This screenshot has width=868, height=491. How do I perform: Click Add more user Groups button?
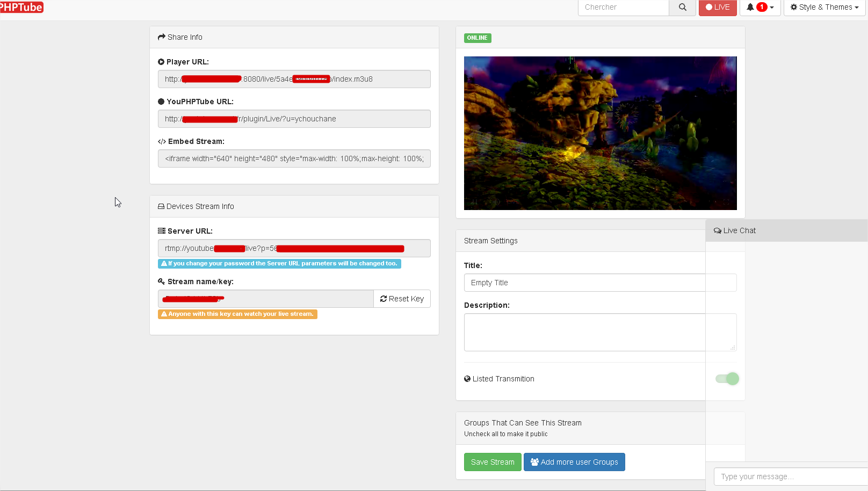tap(574, 462)
